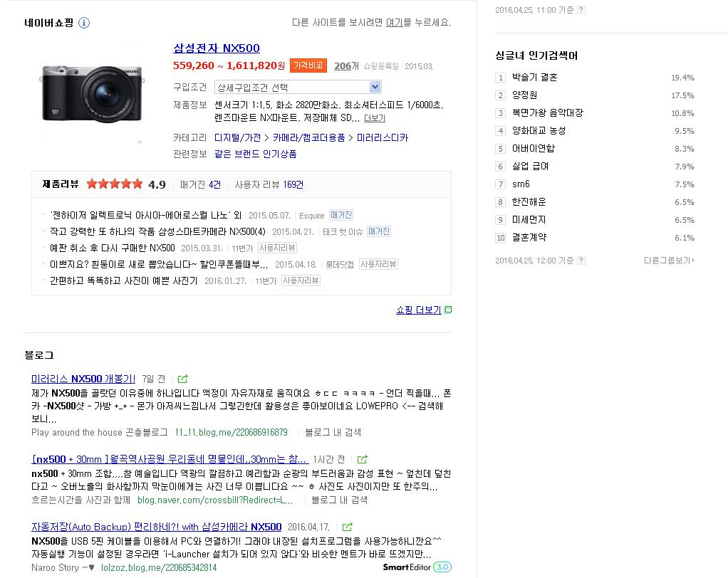Click the help icon beside 11:00 timestamp
Image resolution: width=728 pixels, height=578 pixels.
coord(581,10)
